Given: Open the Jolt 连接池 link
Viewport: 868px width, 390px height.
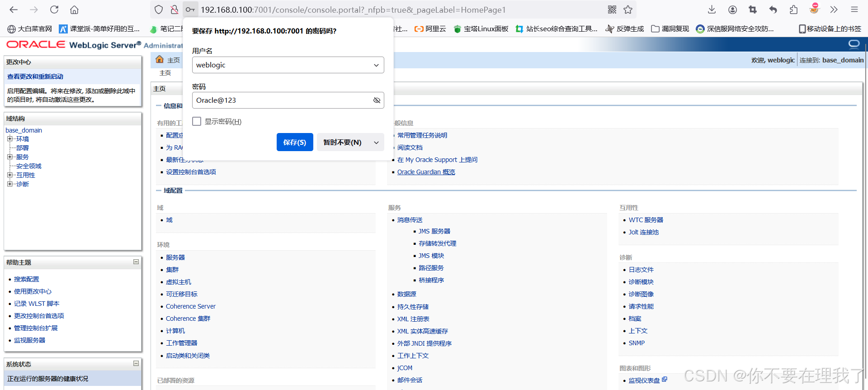Looking at the screenshot, I should point(643,232).
